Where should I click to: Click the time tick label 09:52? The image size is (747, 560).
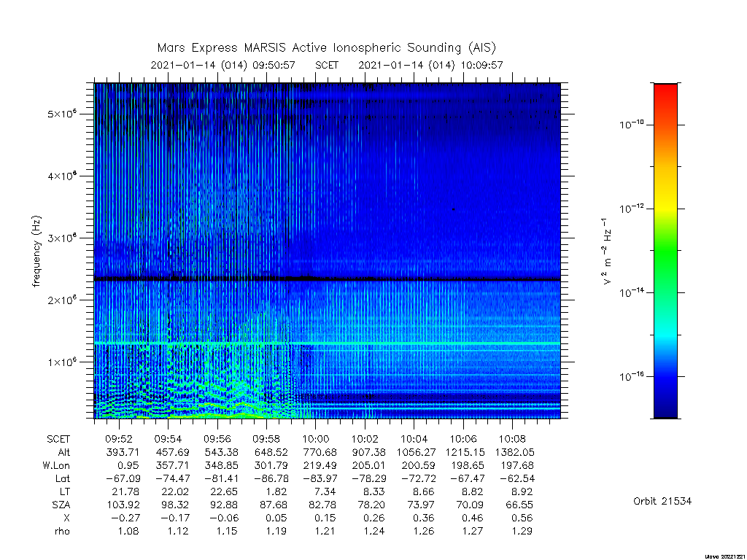pos(119,439)
